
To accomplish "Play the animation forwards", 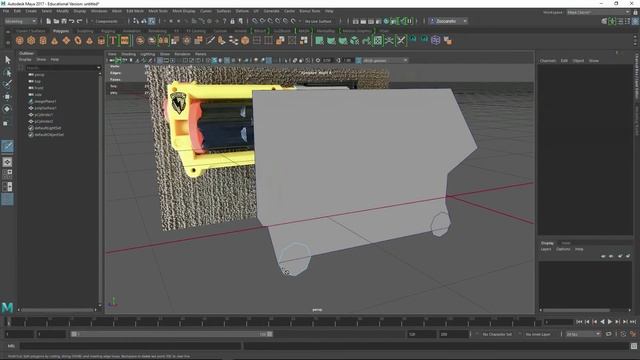I will tap(610, 322).
